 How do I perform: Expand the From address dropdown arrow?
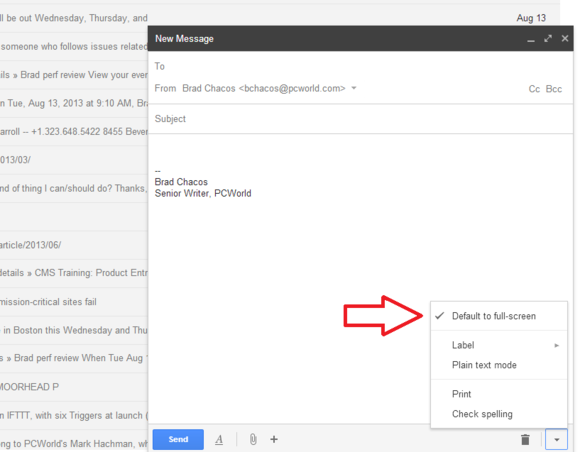(354, 88)
